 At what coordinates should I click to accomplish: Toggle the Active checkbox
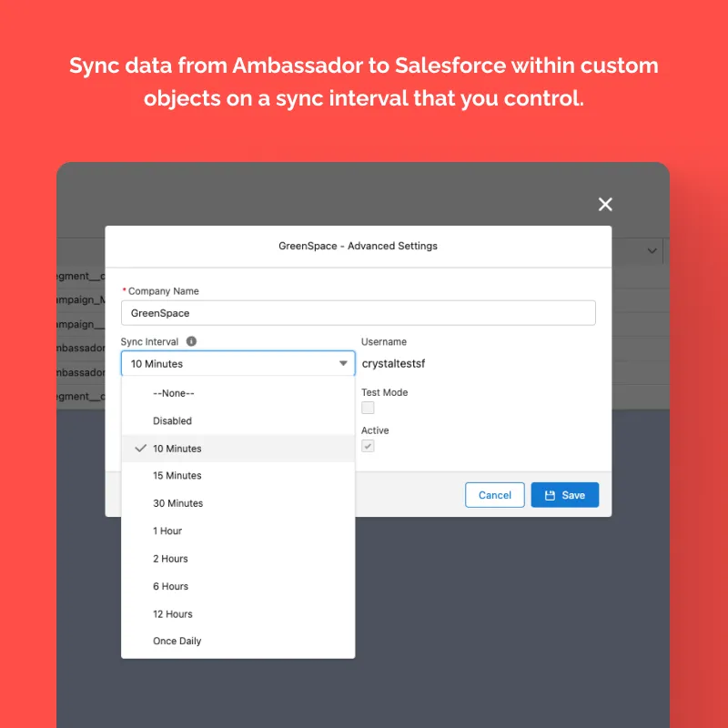tap(368, 446)
